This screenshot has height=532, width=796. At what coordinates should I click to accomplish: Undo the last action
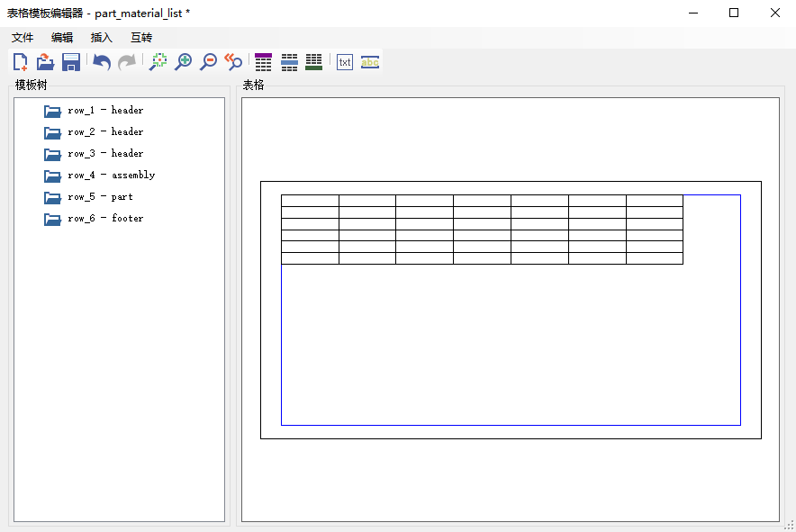102,62
